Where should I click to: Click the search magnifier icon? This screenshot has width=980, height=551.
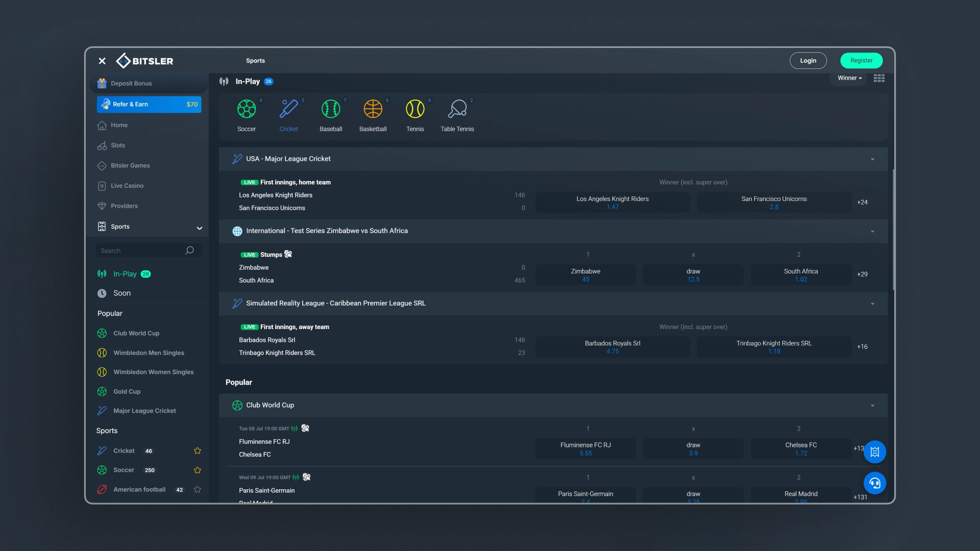click(190, 251)
